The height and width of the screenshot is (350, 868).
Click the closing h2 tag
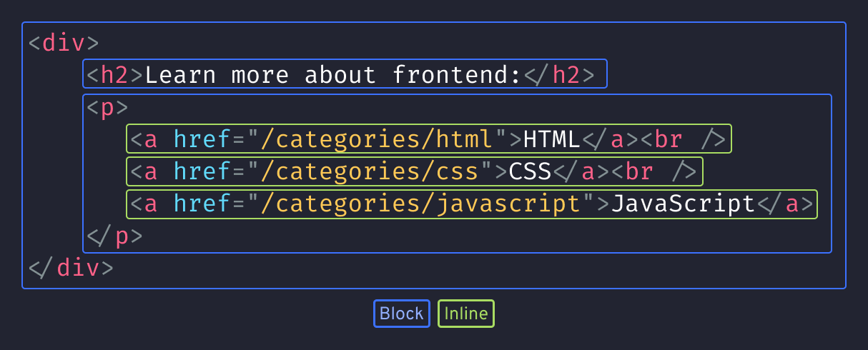pos(559,74)
